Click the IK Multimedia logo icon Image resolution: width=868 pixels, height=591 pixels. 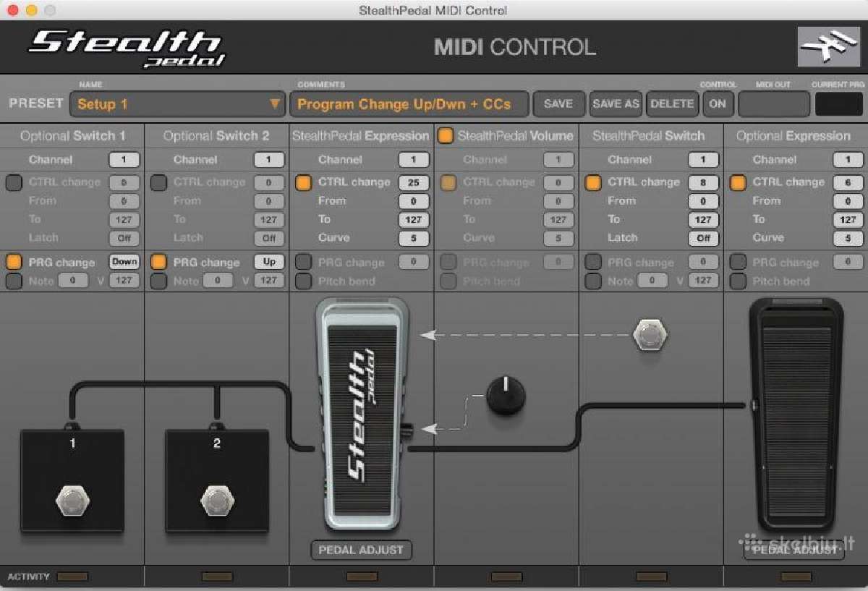pos(828,47)
